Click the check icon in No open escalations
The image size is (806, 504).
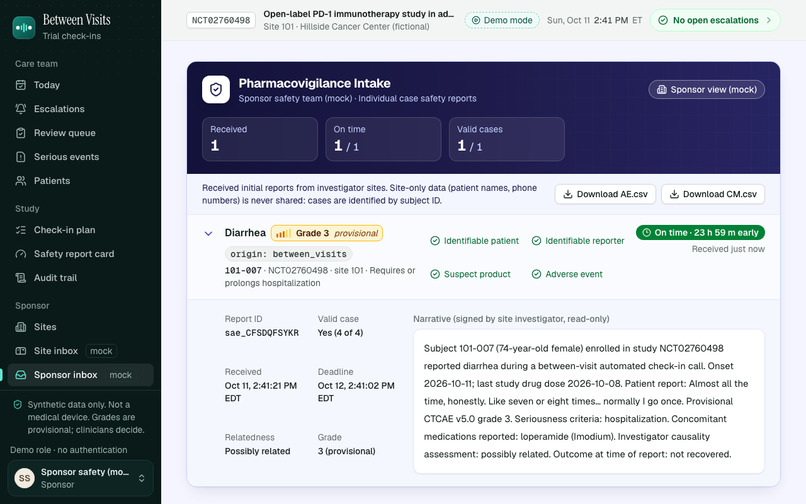[663, 20]
